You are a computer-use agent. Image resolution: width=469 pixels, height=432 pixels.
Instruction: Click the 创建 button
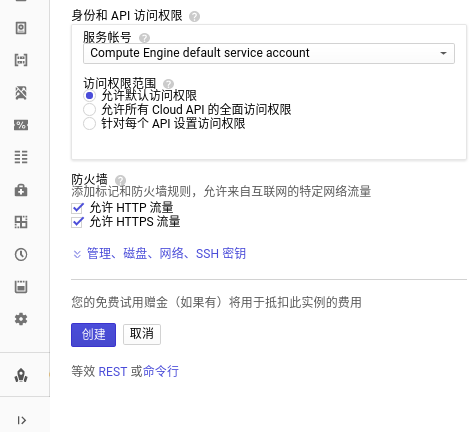93,335
